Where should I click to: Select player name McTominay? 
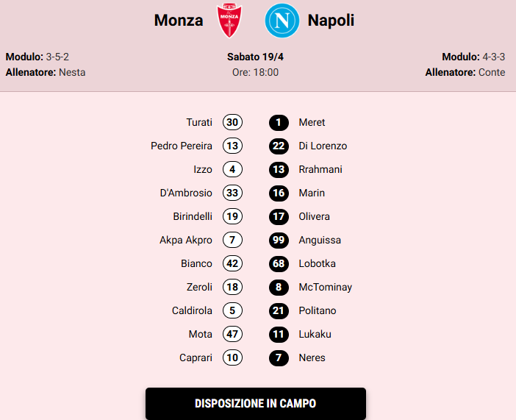pyautogui.click(x=326, y=287)
